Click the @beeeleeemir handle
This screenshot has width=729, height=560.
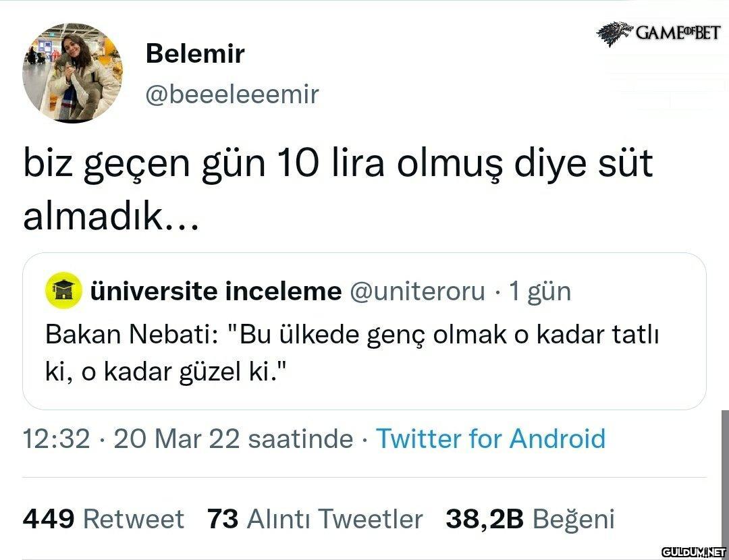pos(232,94)
